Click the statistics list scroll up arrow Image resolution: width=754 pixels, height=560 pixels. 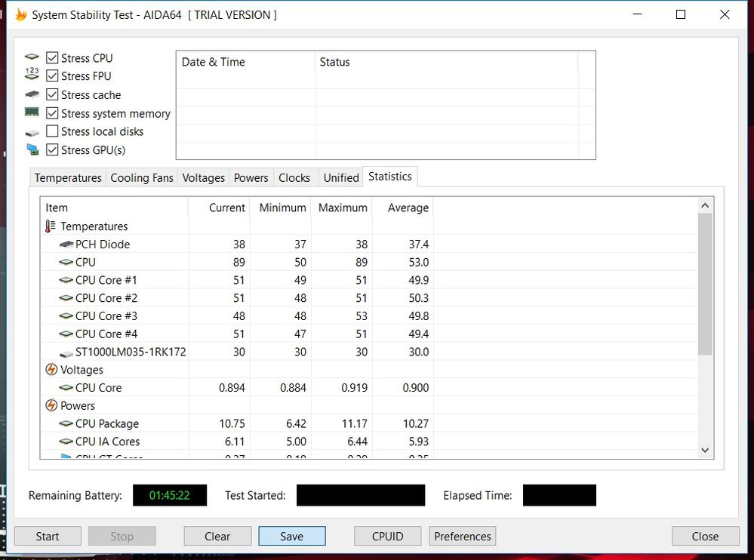pos(705,206)
